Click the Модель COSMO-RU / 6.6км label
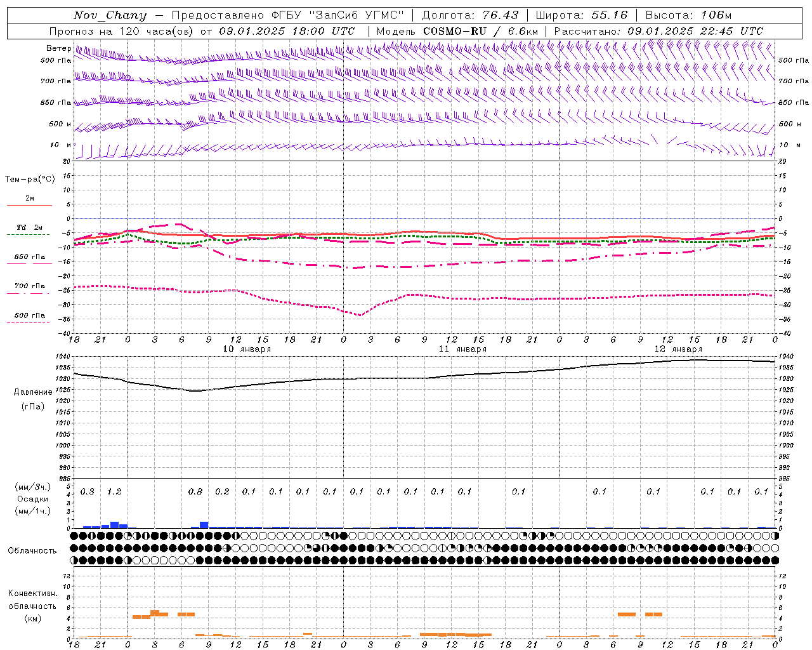Image resolution: width=812 pixels, height=650 pixels. pos(457,31)
